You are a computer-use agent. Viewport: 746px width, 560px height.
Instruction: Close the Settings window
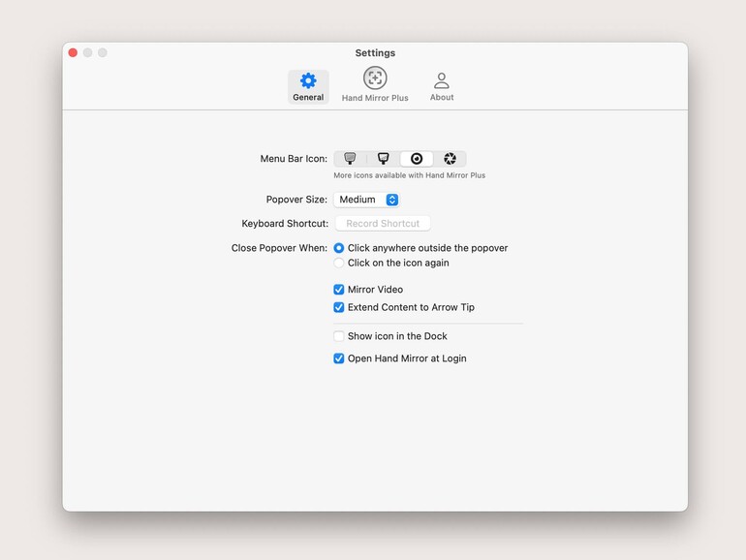(73, 52)
